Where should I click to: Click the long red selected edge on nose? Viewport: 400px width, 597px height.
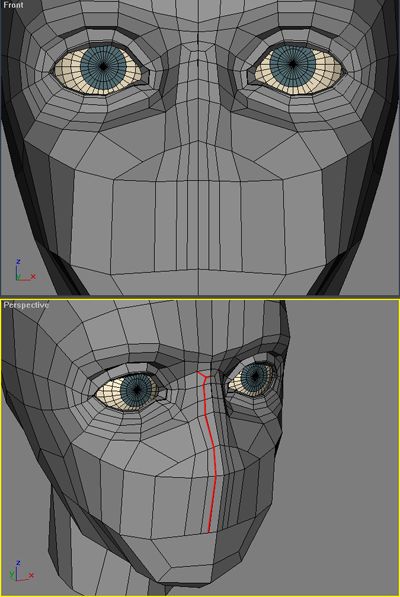212,457
